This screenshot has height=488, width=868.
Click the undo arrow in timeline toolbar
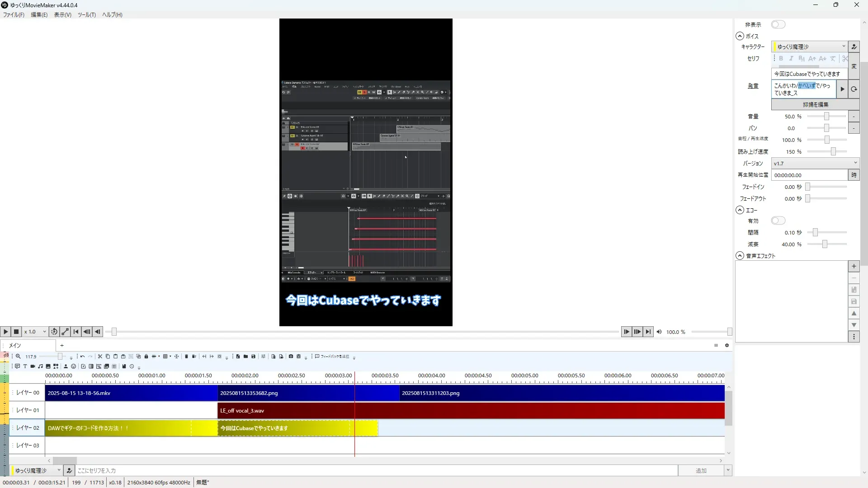tap(82, 357)
